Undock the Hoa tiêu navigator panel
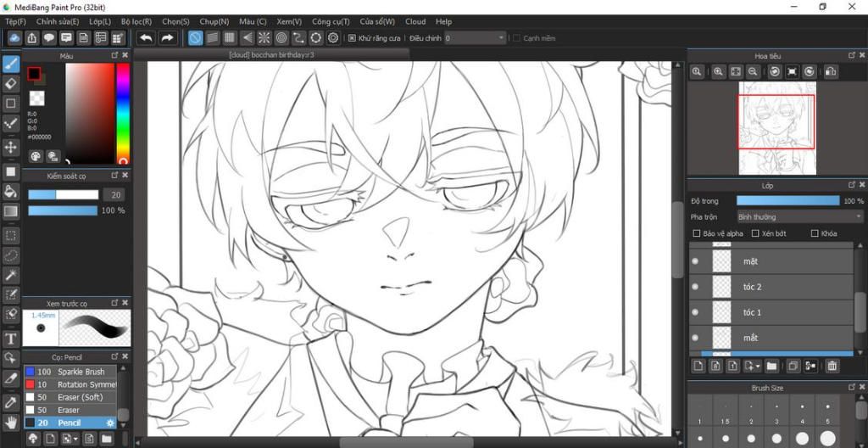Screen dimensions: 868x448 pos(851,55)
